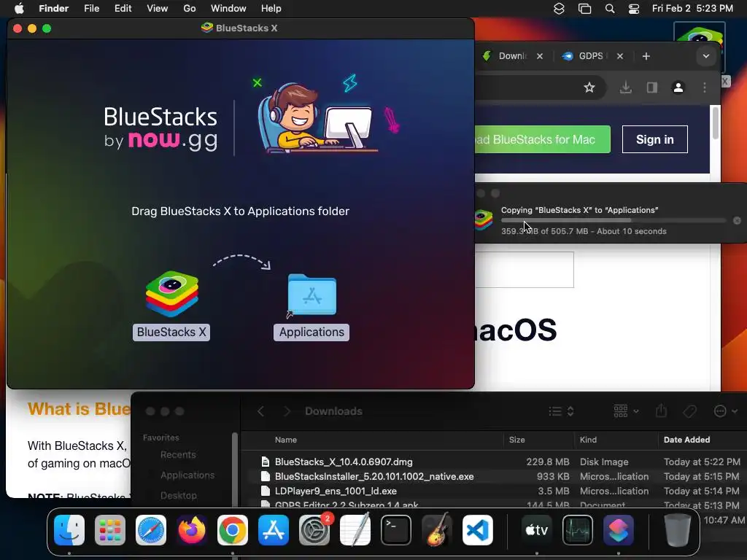Click the Chrome page vertical scrollbar
The image size is (747, 560).
(715, 123)
